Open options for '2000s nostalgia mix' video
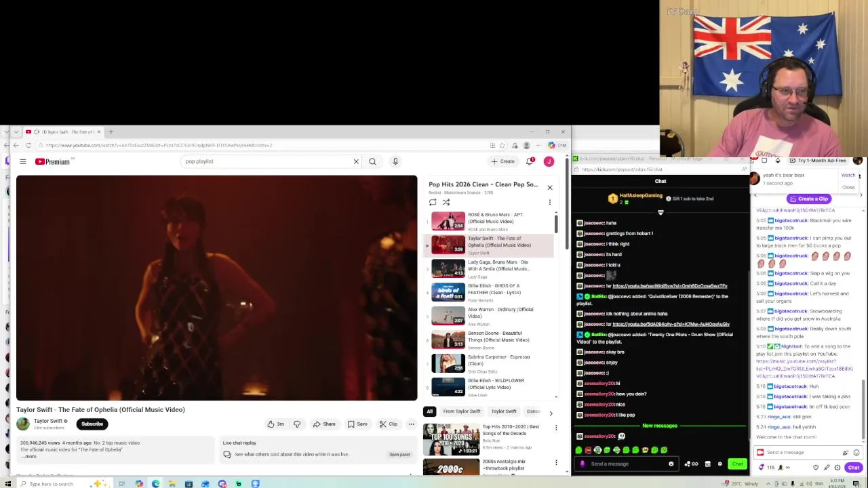 click(x=556, y=463)
